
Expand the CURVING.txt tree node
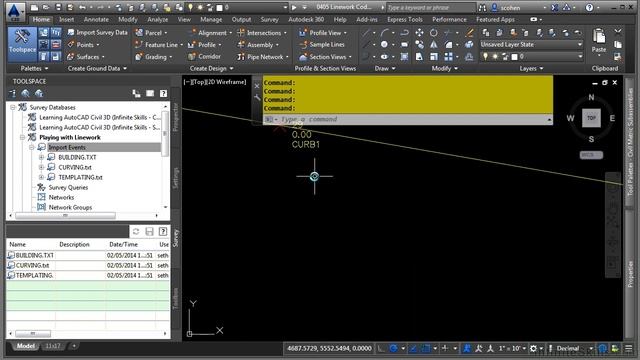click(x=41, y=167)
